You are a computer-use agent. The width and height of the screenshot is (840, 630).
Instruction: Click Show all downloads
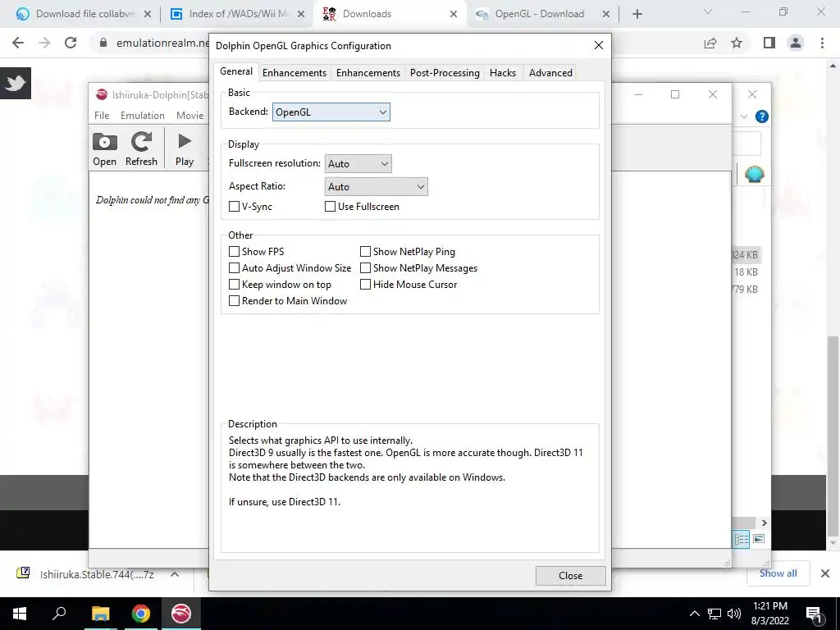pos(778,573)
